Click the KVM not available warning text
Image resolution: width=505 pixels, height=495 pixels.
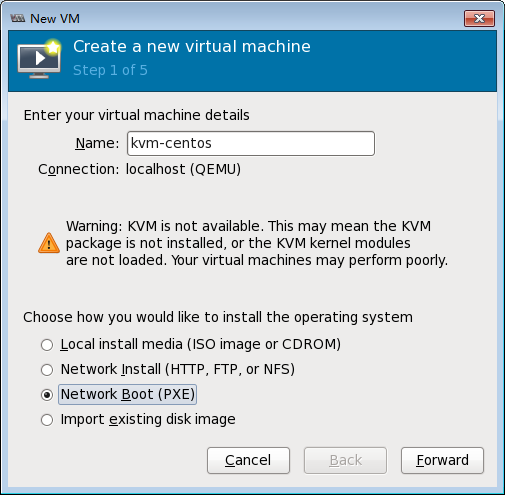pyautogui.click(x=257, y=243)
